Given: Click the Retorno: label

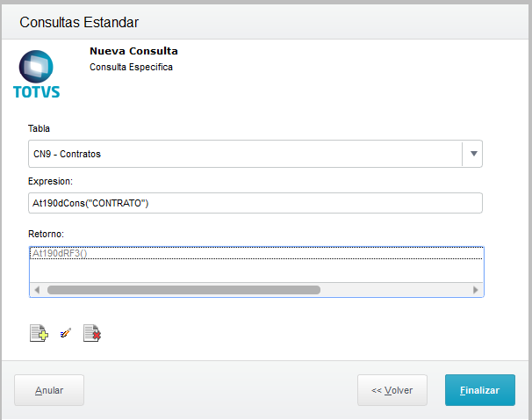Looking at the screenshot, I should 46,234.
